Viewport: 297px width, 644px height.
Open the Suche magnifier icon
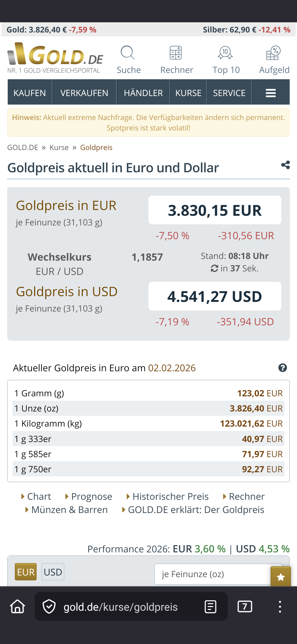tap(128, 53)
